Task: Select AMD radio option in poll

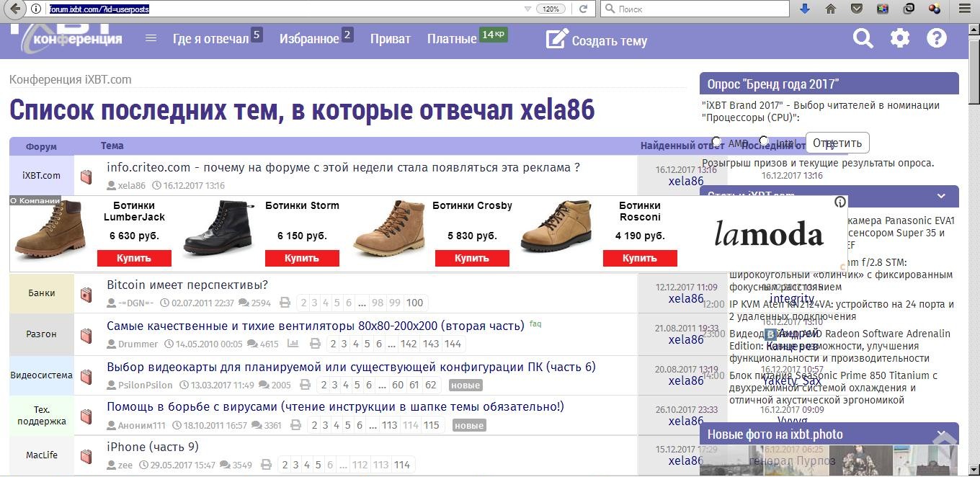Action: pyautogui.click(x=716, y=142)
